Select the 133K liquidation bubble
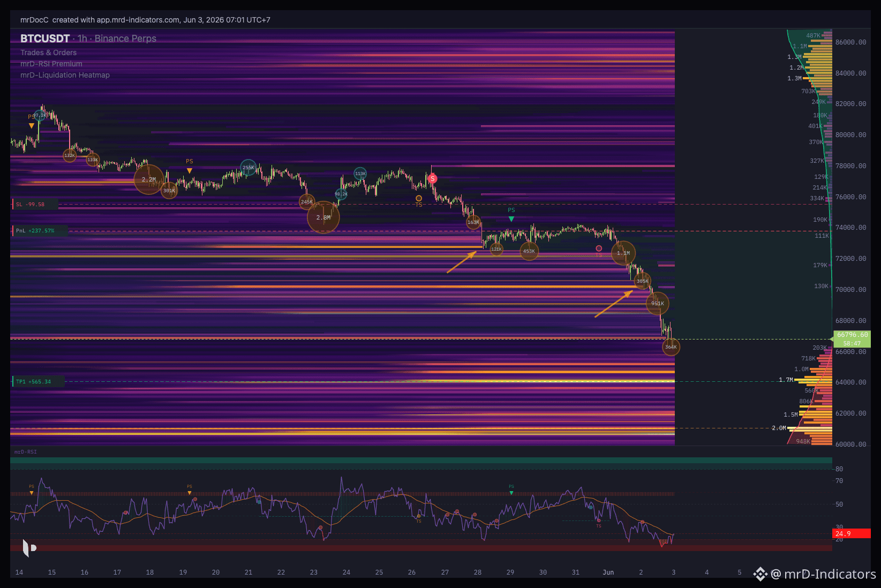Viewport: 881px width, 588px height. [93, 160]
